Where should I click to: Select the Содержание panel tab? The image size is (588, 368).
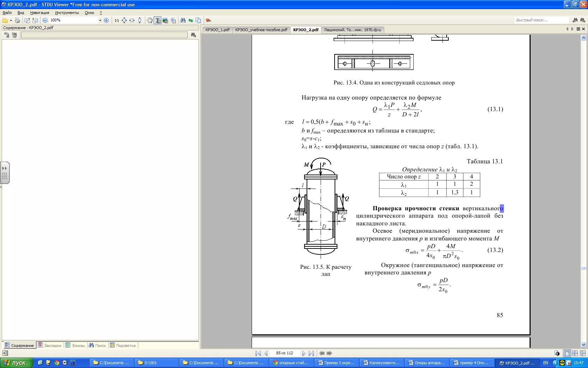pyautogui.click(x=19, y=346)
